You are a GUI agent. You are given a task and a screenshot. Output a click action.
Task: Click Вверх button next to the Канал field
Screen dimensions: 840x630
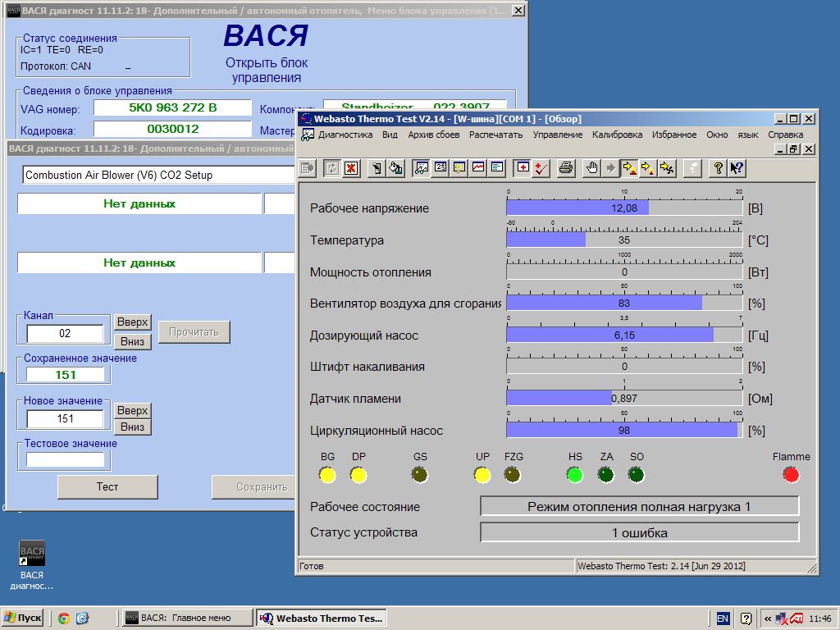click(132, 322)
